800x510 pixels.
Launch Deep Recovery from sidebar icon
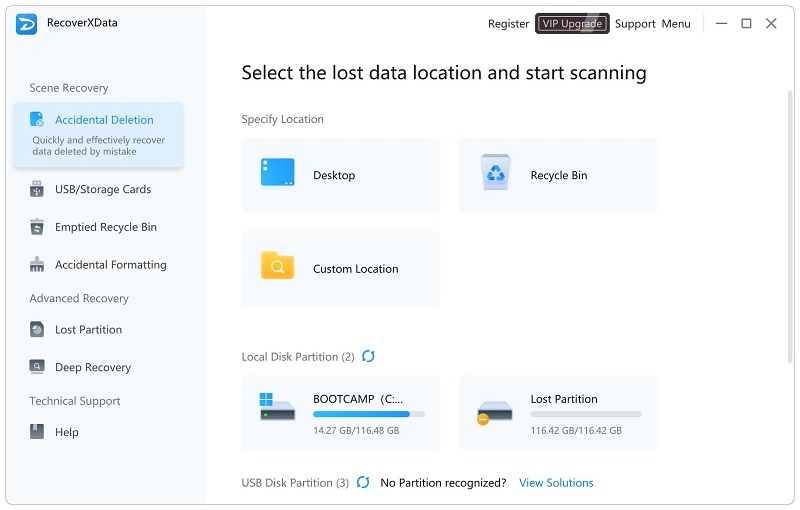(37, 367)
